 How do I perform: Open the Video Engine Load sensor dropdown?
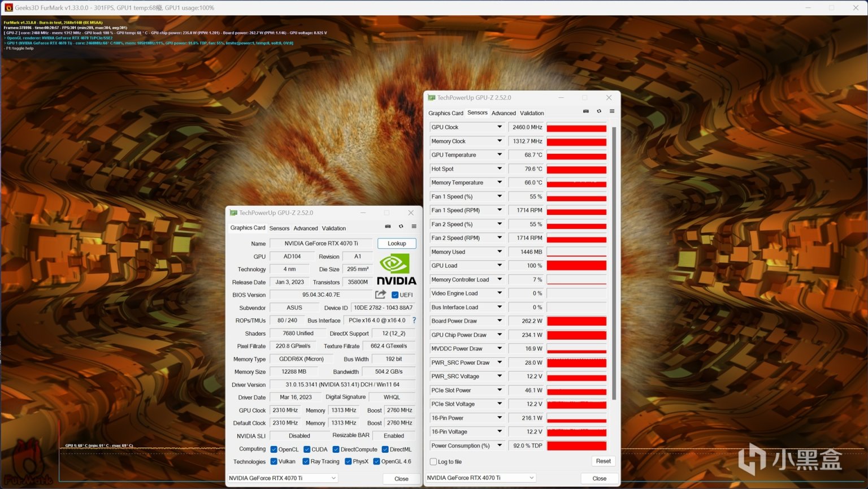click(500, 293)
